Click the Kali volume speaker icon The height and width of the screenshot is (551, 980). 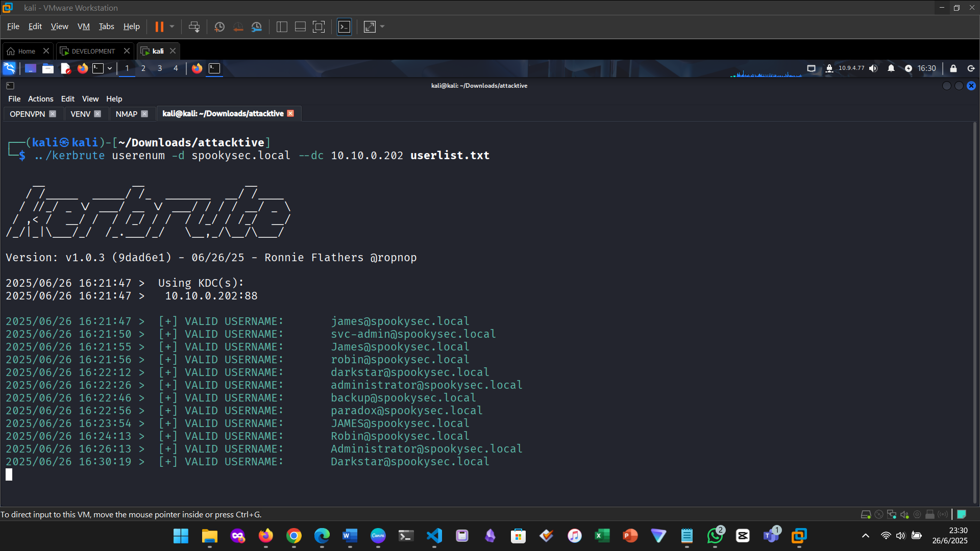click(x=873, y=68)
